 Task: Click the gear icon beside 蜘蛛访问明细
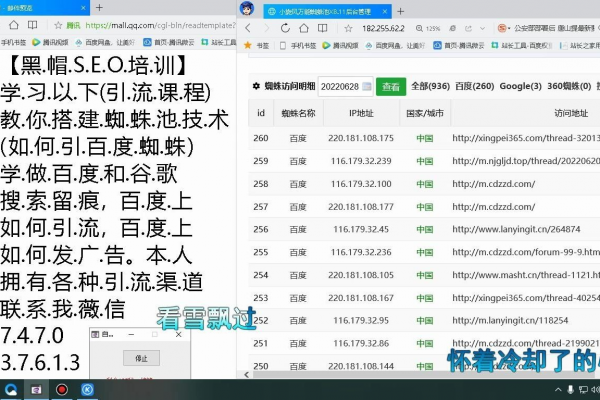(x=256, y=86)
